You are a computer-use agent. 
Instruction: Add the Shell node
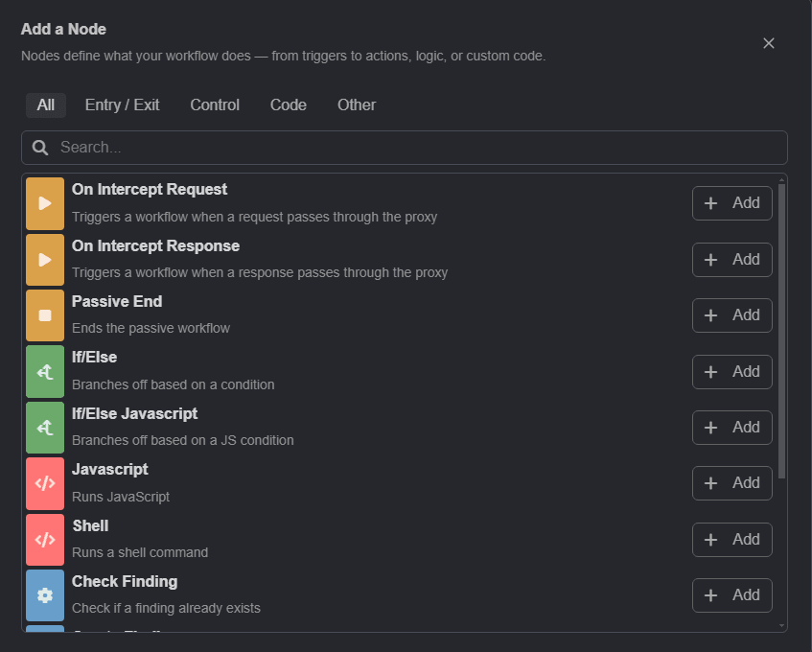click(x=731, y=539)
